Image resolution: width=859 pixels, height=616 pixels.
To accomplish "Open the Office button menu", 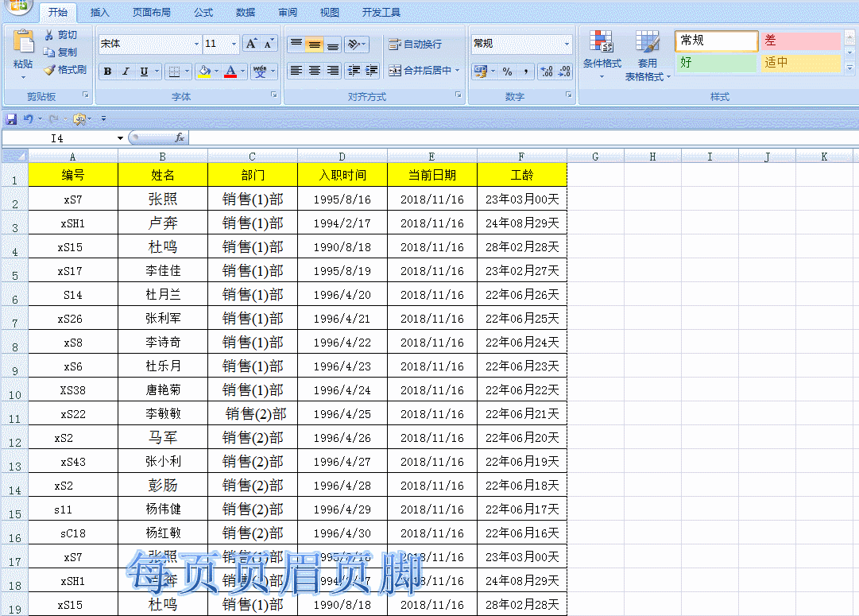I will tap(17, 6).
